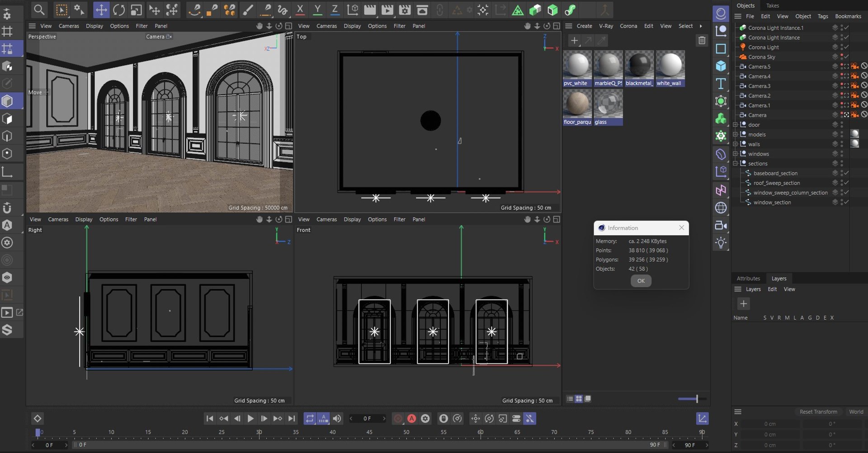Expand the windows object tree
The width and height of the screenshot is (868, 453).
[735, 154]
